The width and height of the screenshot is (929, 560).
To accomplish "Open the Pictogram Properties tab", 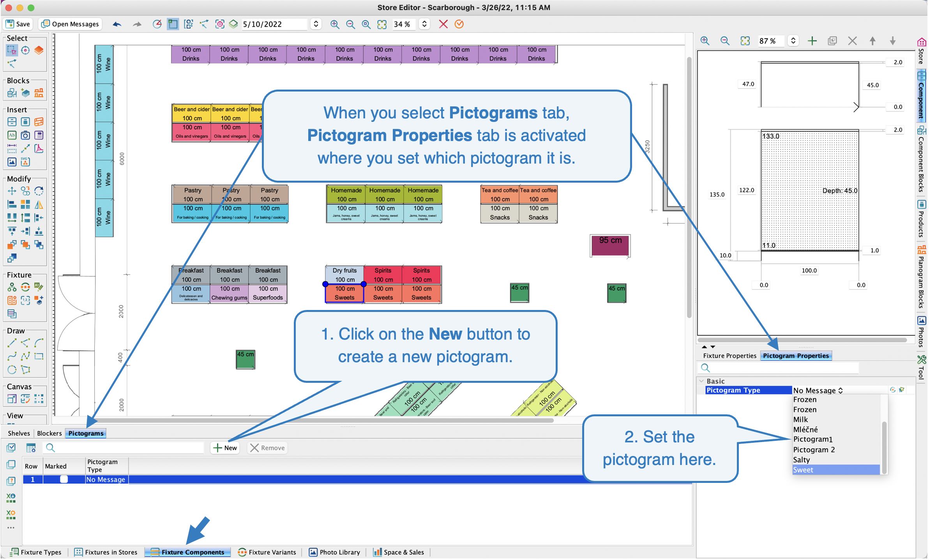I will pos(796,356).
